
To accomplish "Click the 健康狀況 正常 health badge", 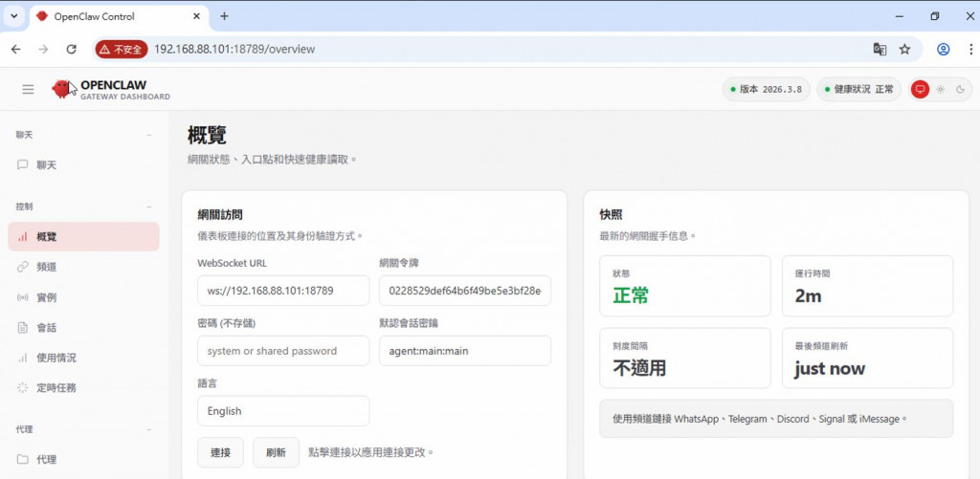I will pyautogui.click(x=858, y=89).
